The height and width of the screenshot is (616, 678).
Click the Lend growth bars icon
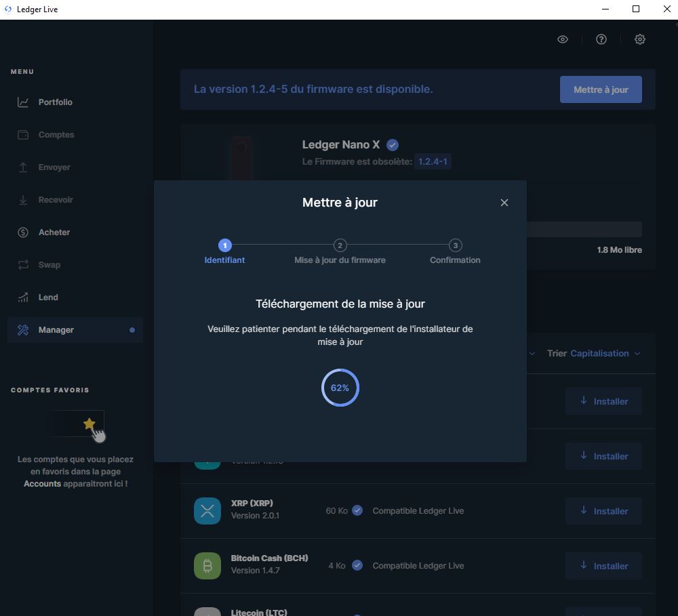coord(23,297)
